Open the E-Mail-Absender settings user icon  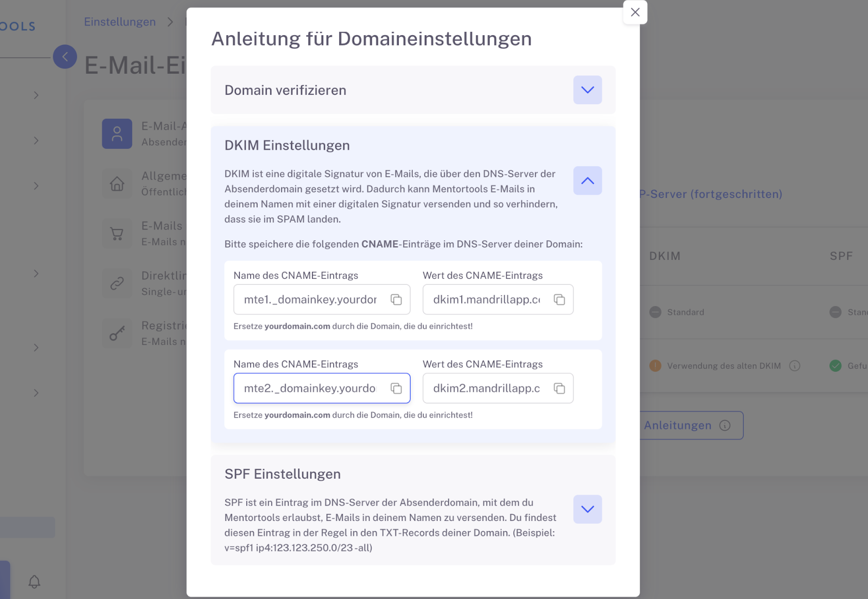[x=117, y=133]
